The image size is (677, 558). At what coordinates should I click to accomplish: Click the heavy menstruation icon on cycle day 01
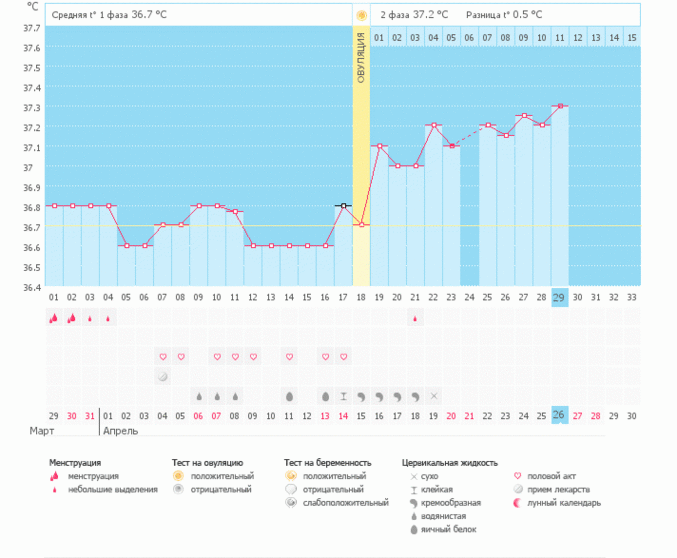click(54, 318)
